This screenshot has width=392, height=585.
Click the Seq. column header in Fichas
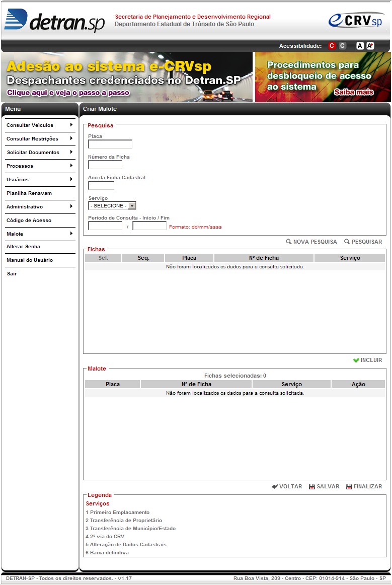(x=143, y=258)
